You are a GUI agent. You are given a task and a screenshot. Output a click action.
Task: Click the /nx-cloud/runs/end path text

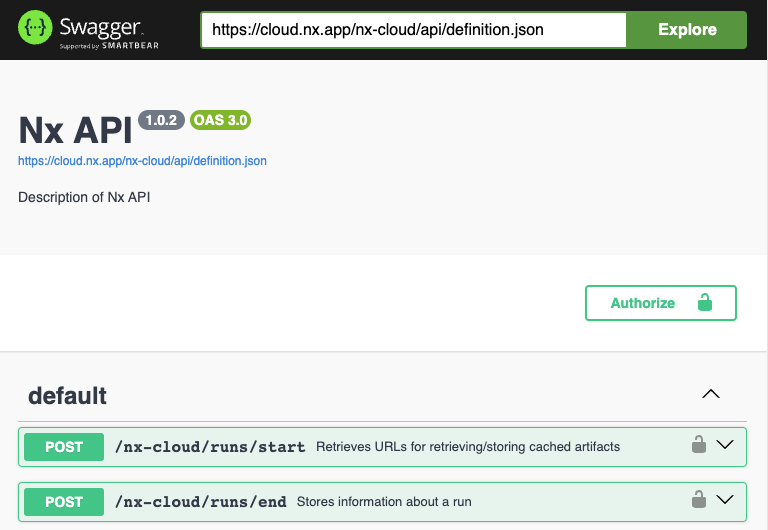pos(201,501)
